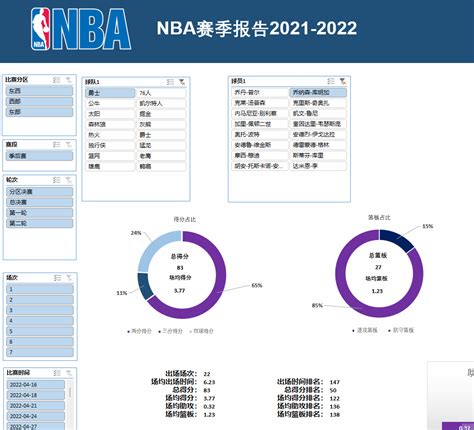Choose 掘金 in 球队1 slicer
Image resolution: width=474 pixels, height=430 pixels.
click(161, 114)
